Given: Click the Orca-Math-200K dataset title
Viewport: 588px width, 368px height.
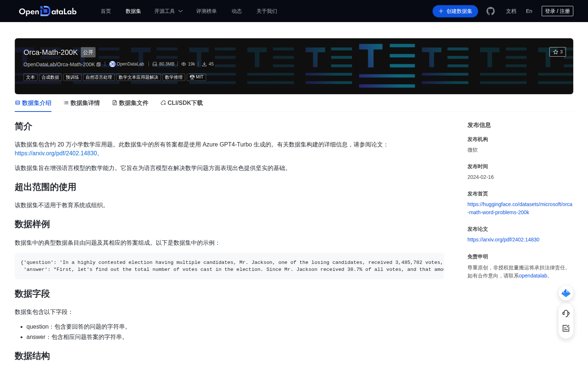Looking at the screenshot, I should (51, 52).
